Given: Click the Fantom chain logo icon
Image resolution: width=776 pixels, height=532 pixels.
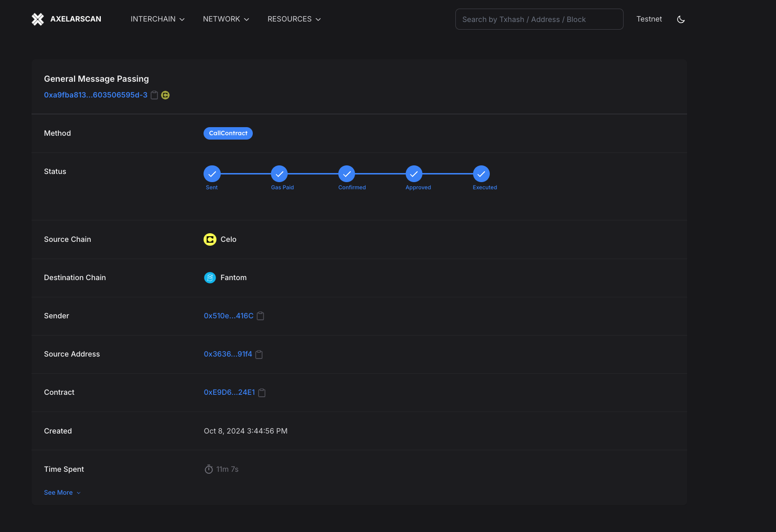Looking at the screenshot, I should click(x=210, y=278).
